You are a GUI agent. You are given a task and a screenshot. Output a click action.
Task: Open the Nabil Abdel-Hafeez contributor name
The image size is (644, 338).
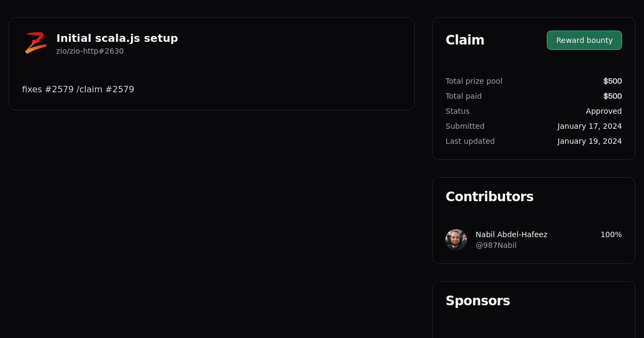[511, 234]
